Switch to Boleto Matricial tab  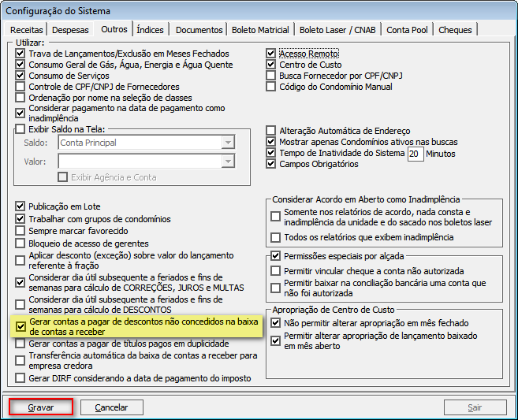pos(260,30)
